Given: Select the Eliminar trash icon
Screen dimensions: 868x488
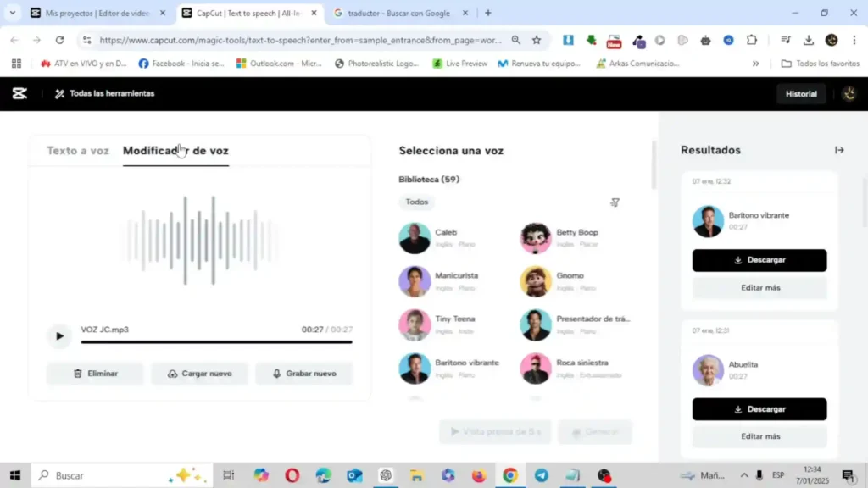Looking at the screenshot, I should [75, 373].
